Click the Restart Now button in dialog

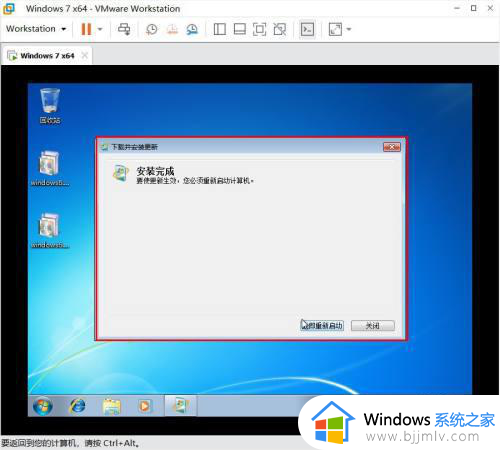pyautogui.click(x=322, y=326)
